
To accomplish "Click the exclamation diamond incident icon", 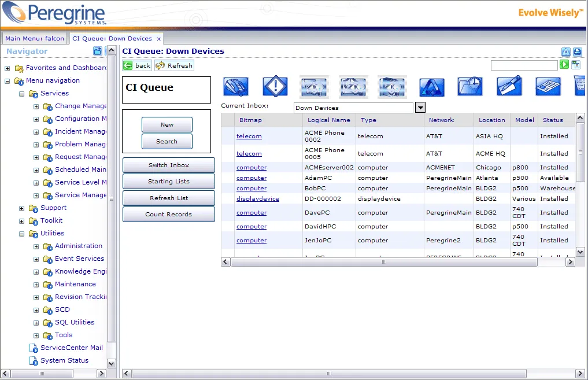I will click(x=275, y=87).
